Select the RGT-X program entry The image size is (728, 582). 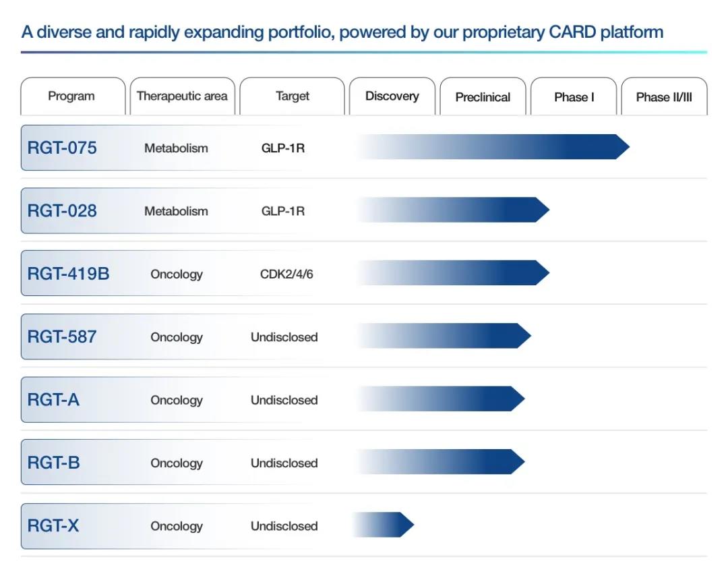[53, 526]
